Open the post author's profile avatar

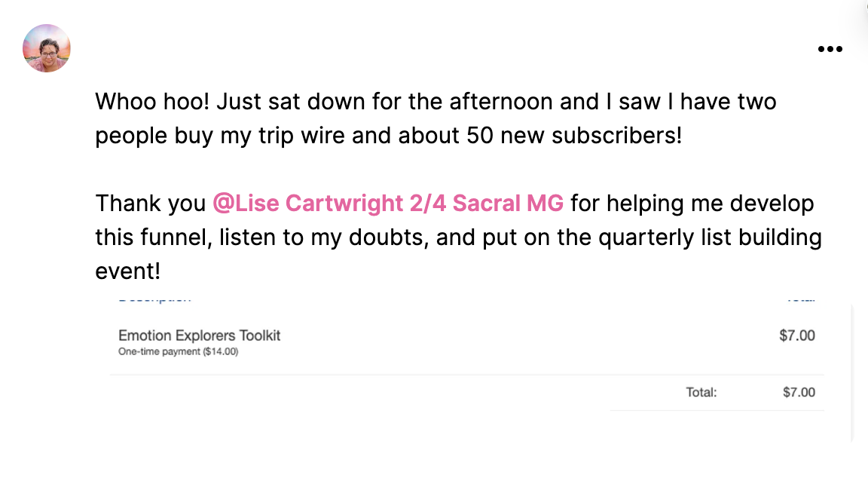[47, 48]
